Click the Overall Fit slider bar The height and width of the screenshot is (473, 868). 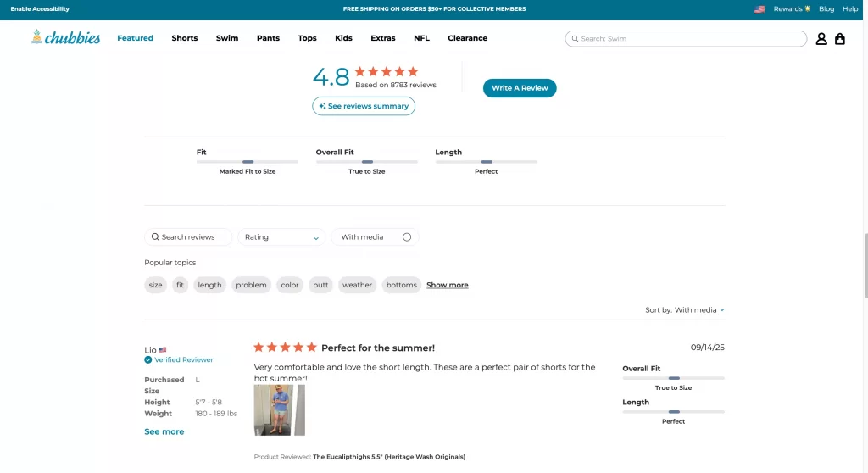click(x=366, y=162)
